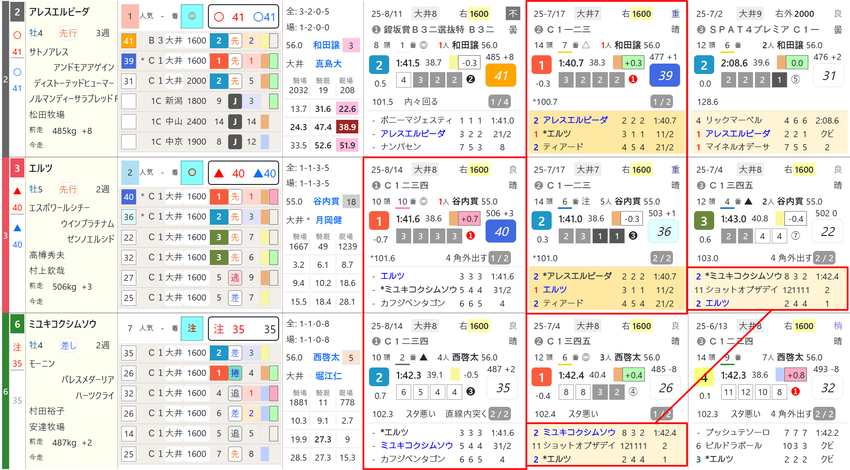Click the green 3rd place badge in エルツ's 25-7/4 race
This screenshot has height=470, width=850.
(703, 221)
